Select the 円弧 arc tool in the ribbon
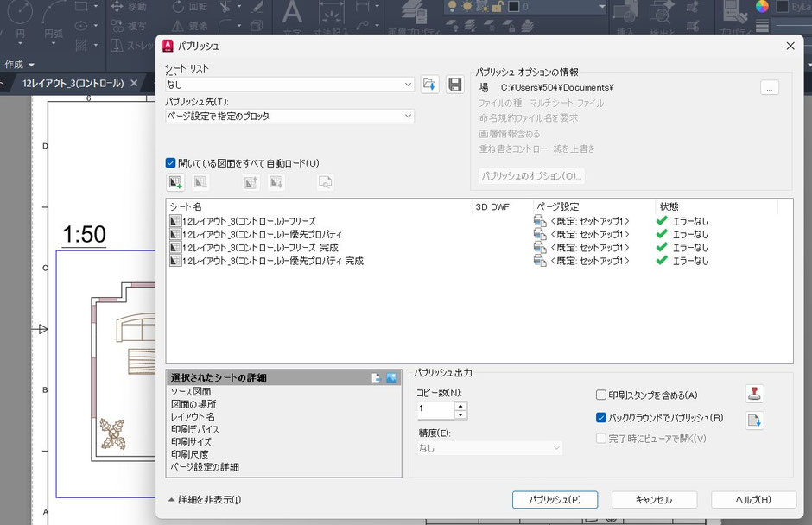Viewport: 812px width, 525px height. [54, 21]
